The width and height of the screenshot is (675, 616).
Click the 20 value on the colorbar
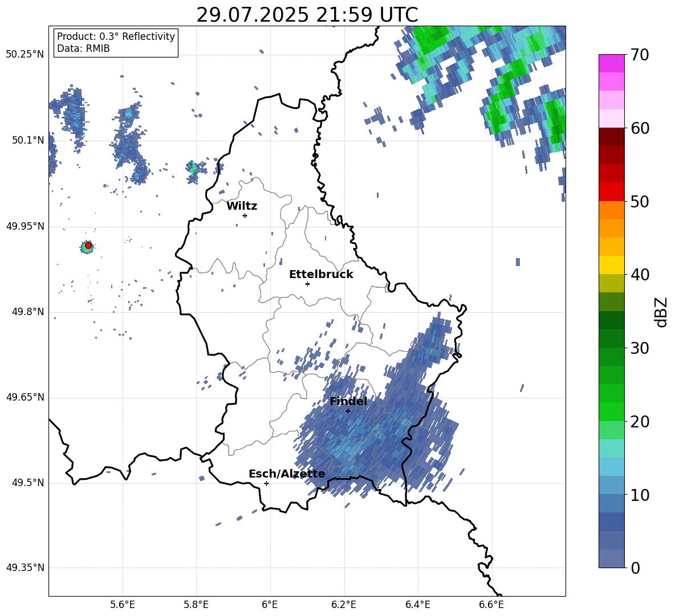pos(640,422)
